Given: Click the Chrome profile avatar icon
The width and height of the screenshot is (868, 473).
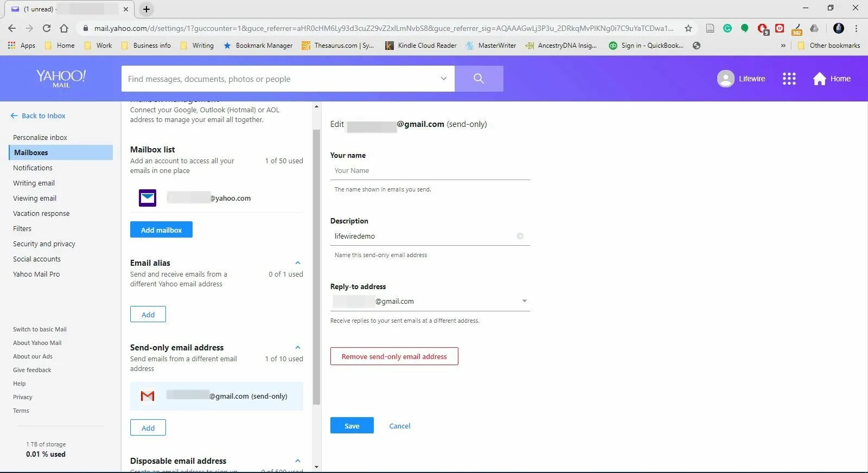Looking at the screenshot, I should coord(839,28).
